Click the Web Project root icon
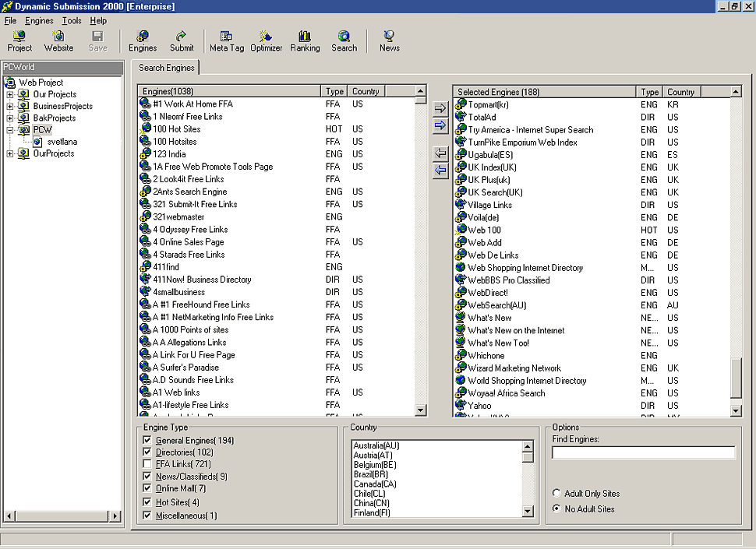Screen dimensions: 756x549 (10, 83)
